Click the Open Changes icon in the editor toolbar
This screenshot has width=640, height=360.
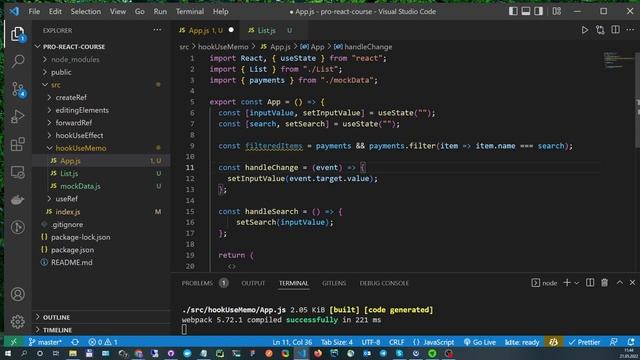[600, 30]
